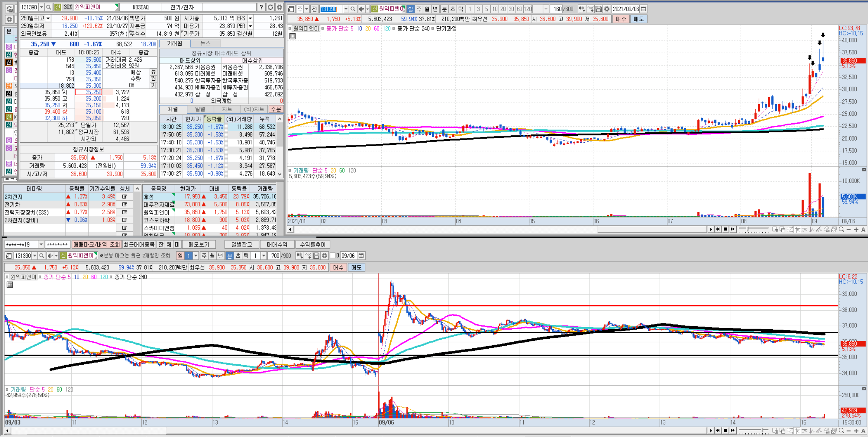Select 분 period in minute chart toolbar
The height and width of the screenshot is (437, 868).
(229, 256)
